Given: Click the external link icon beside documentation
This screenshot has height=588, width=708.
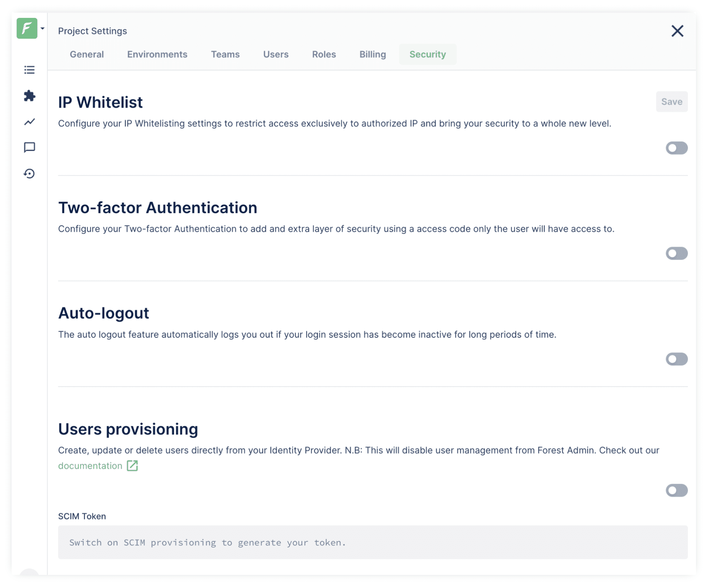Looking at the screenshot, I should click(x=132, y=466).
